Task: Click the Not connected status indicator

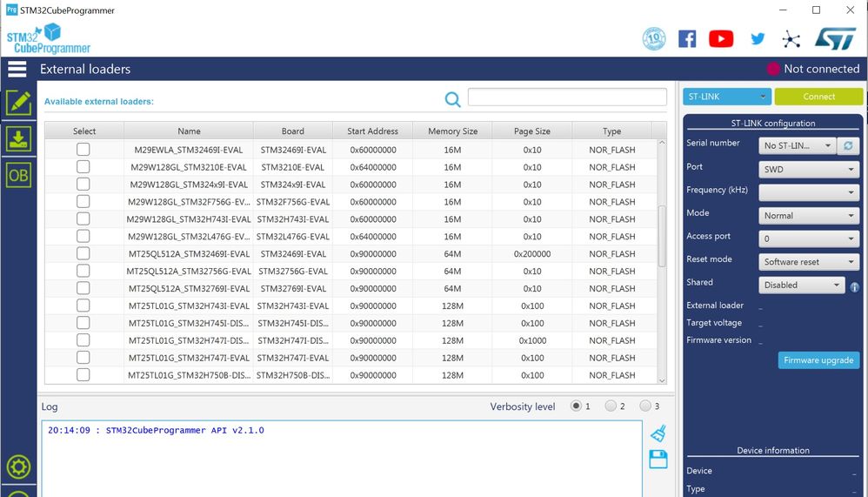Action: click(813, 69)
